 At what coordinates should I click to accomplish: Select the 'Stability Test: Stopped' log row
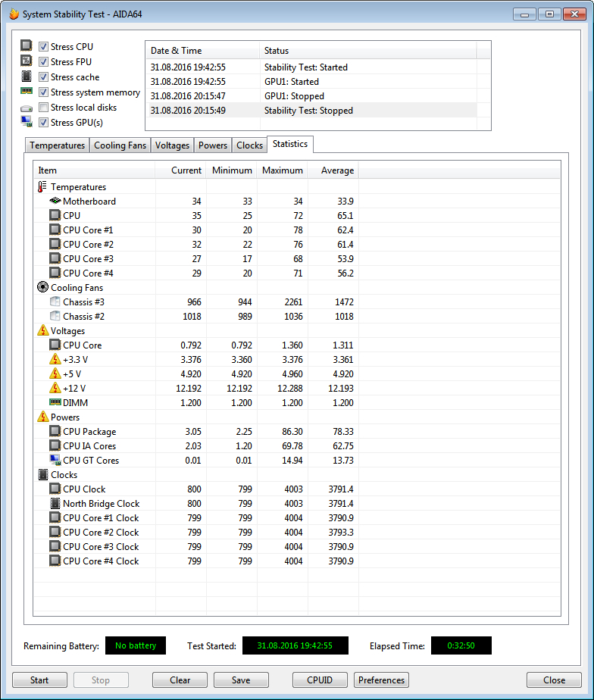[x=311, y=111]
